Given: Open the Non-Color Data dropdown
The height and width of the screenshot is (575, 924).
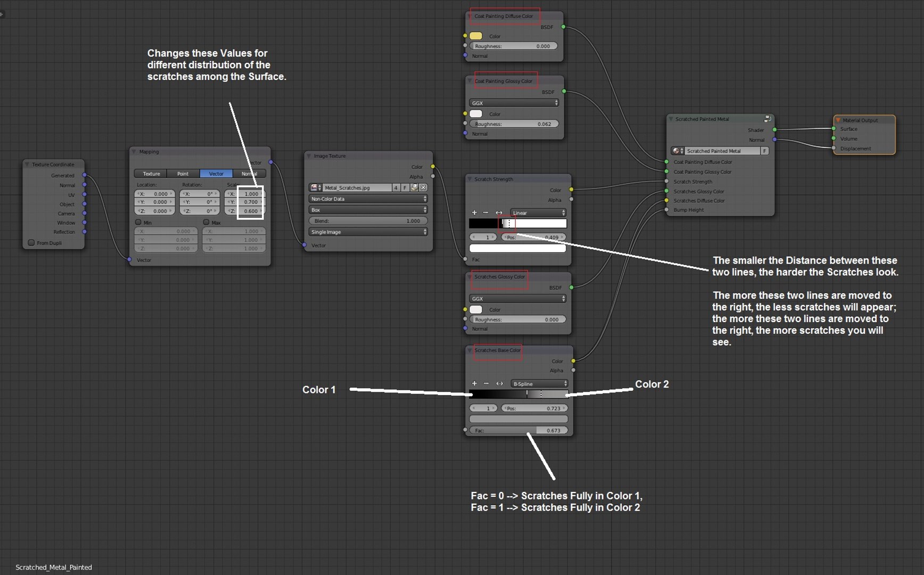Looking at the screenshot, I should pos(368,199).
